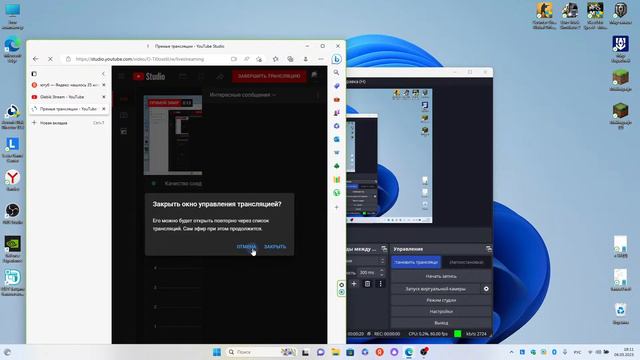Image resolution: width=640 pixels, height=360 pixels.
Task: Click ЗАКРЫТЬ in the close-window dialog
Action: (275, 247)
